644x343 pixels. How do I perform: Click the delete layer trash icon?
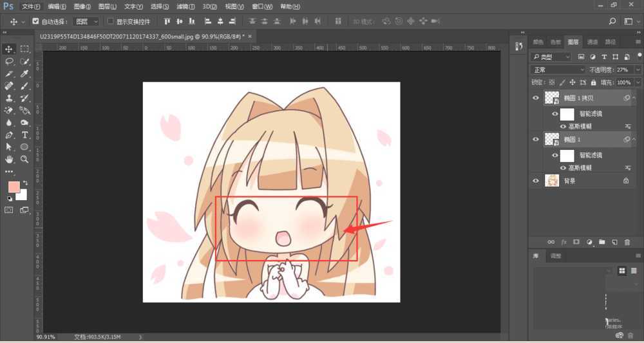tap(627, 242)
